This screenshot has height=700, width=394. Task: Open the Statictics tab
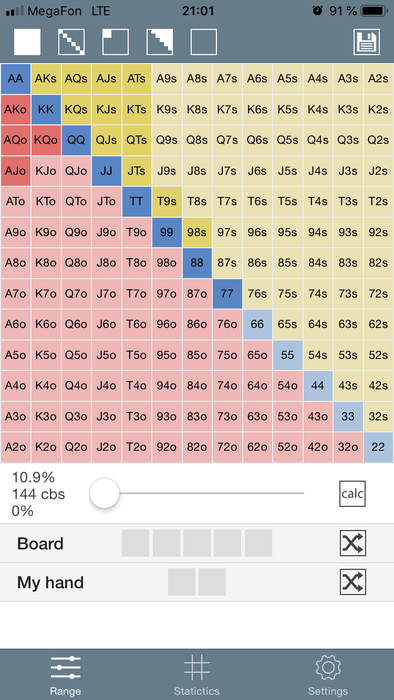197,675
